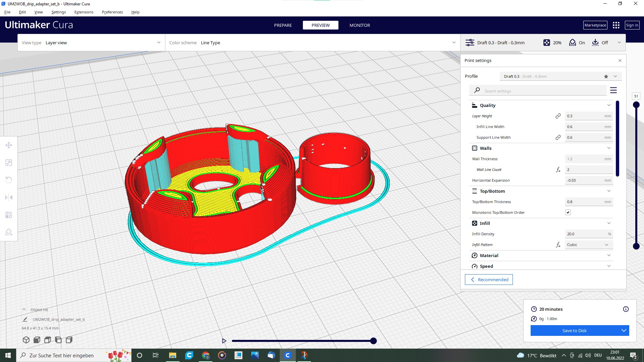Select the Support Blocker tool
This screenshot has width=644, height=362.
(9, 232)
